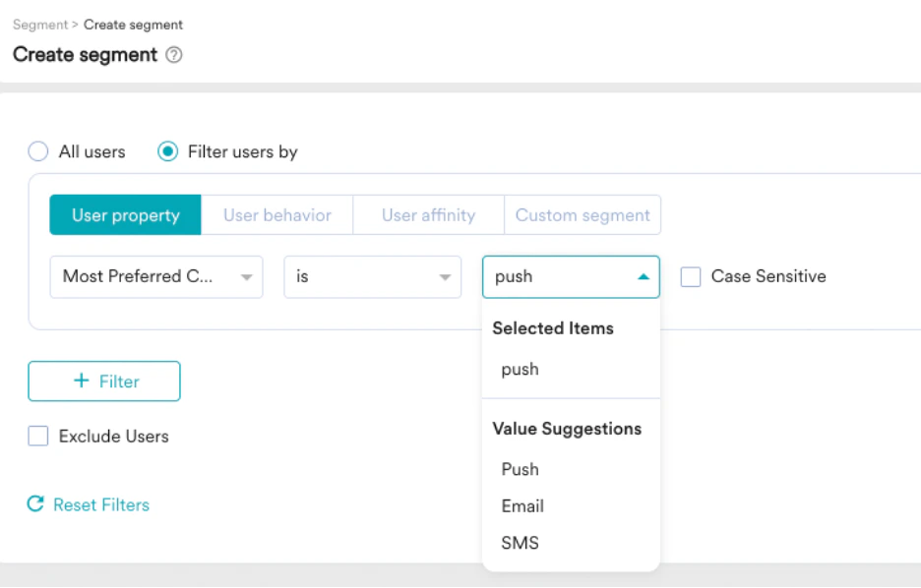Open the User affinity tab

pos(428,215)
